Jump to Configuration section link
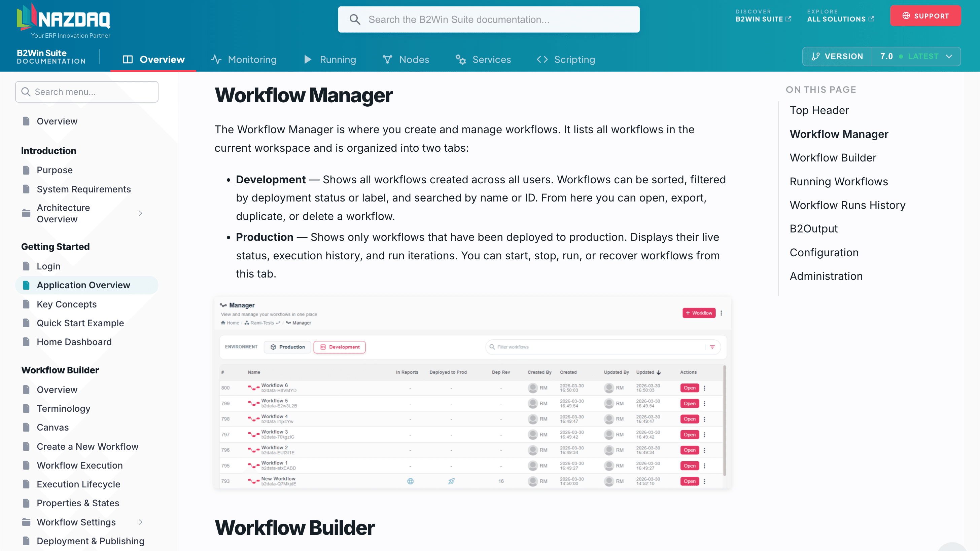The image size is (980, 551). coord(824,253)
